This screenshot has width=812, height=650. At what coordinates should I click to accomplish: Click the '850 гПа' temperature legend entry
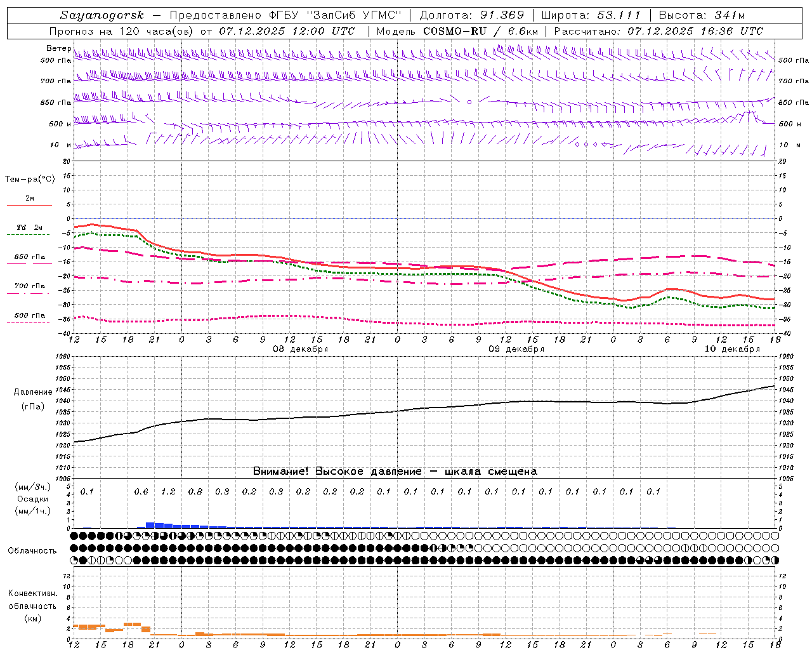(x=30, y=257)
